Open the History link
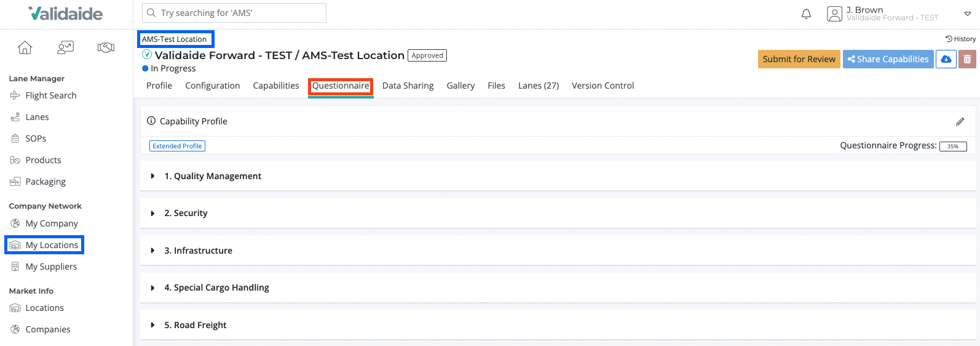 pyautogui.click(x=960, y=39)
